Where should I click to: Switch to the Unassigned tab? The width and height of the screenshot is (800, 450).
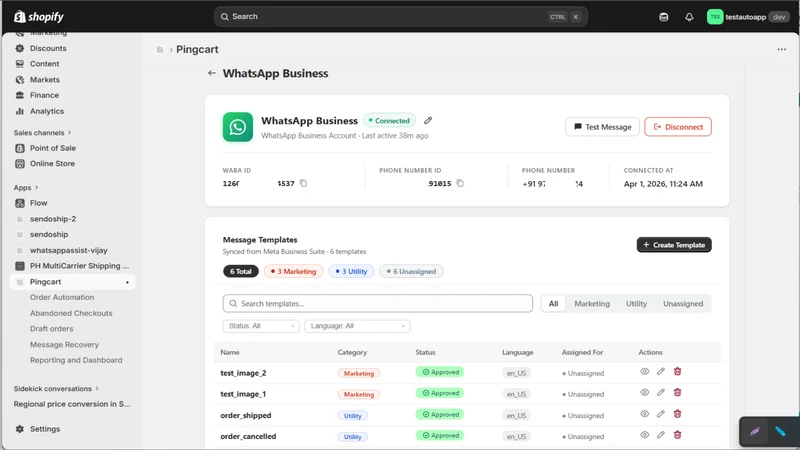click(x=683, y=304)
